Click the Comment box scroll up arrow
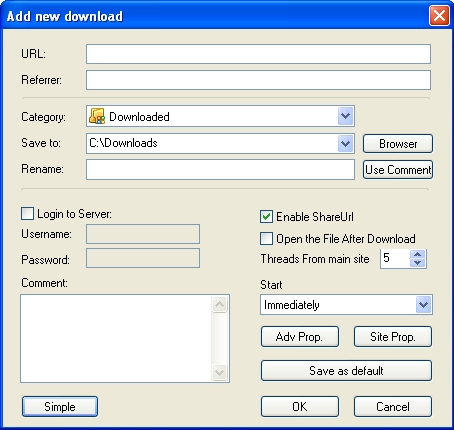Screen dimensions: 454x430 click(x=220, y=304)
